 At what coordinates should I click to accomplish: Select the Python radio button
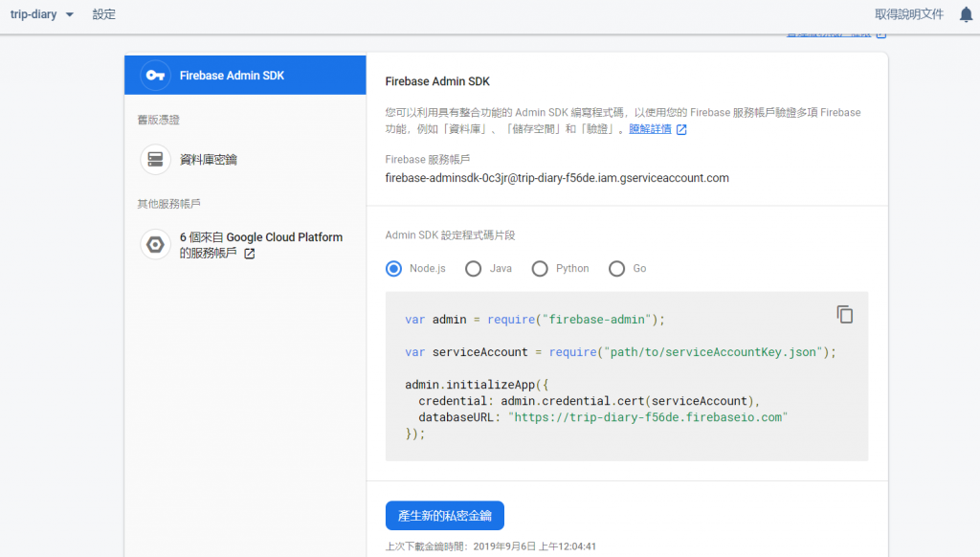pyautogui.click(x=540, y=269)
